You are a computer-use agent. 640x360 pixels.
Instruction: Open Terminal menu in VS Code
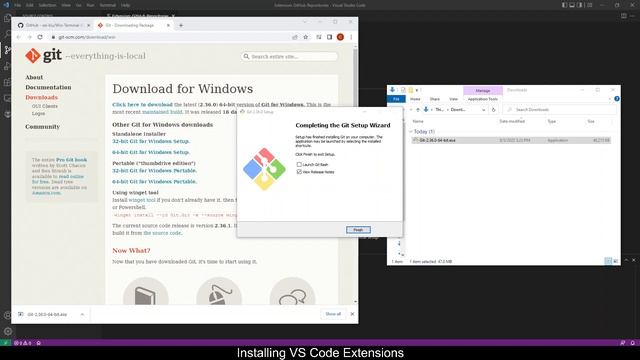[x=108, y=5]
